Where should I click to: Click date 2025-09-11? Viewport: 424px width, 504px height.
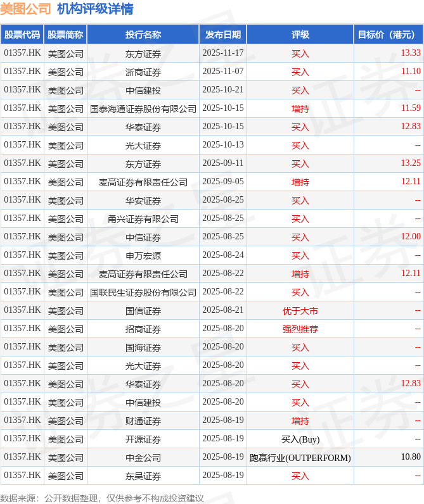[x=223, y=163]
